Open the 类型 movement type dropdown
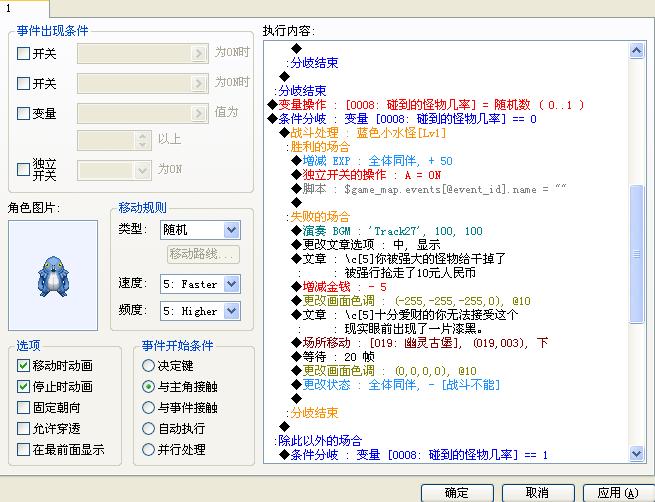655x502 pixels. (231, 230)
